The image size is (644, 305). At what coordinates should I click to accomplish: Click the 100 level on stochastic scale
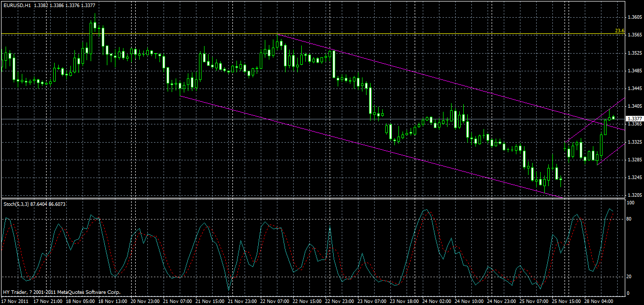pyautogui.click(x=631, y=202)
